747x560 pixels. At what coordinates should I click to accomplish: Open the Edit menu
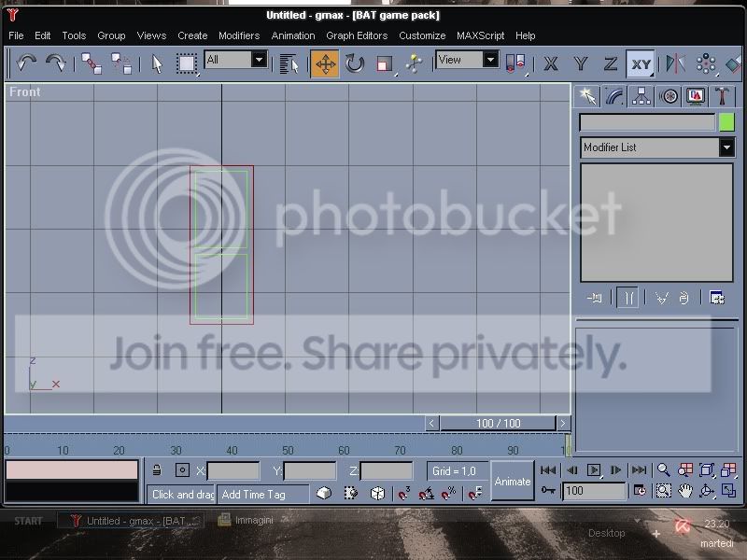(42, 35)
